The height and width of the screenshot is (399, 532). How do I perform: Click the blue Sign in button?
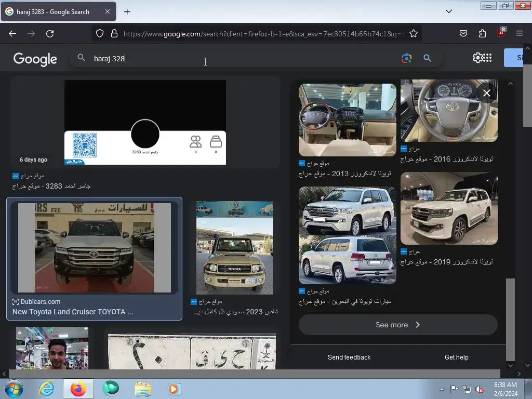click(x=514, y=58)
